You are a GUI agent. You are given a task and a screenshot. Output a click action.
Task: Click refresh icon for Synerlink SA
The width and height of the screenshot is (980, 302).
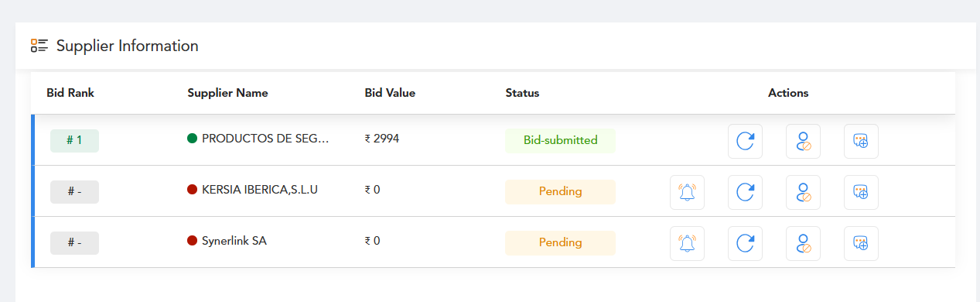pyautogui.click(x=745, y=243)
